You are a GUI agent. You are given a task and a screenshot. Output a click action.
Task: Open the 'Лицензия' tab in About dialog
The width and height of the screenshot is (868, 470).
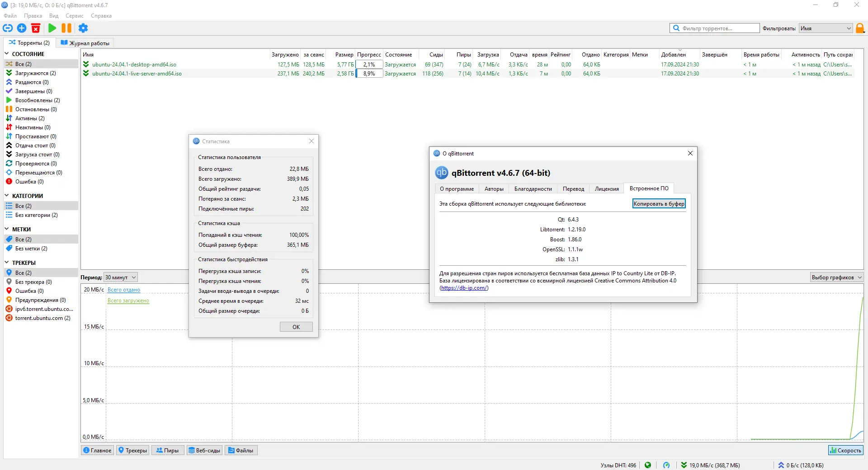click(x=607, y=189)
